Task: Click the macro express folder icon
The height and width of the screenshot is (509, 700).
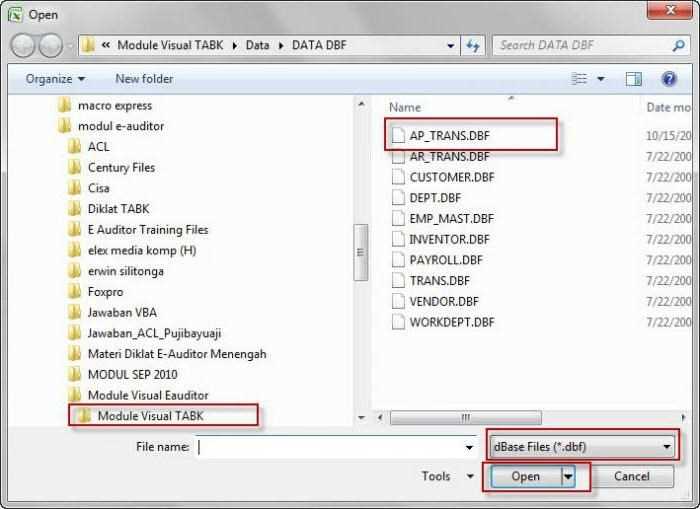Action: pyautogui.click(x=64, y=105)
